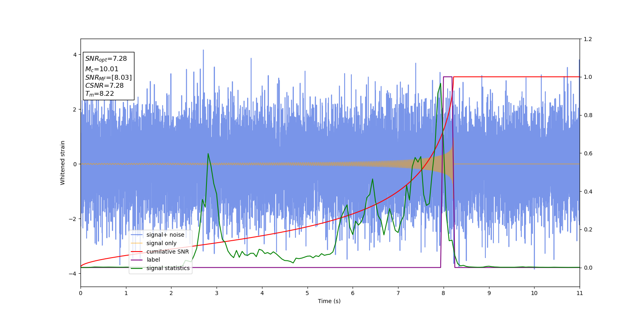This screenshot has height=322, width=644.
Task: Click the 'Whitened strain' y-axis label
Action: click(x=62, y=163)
